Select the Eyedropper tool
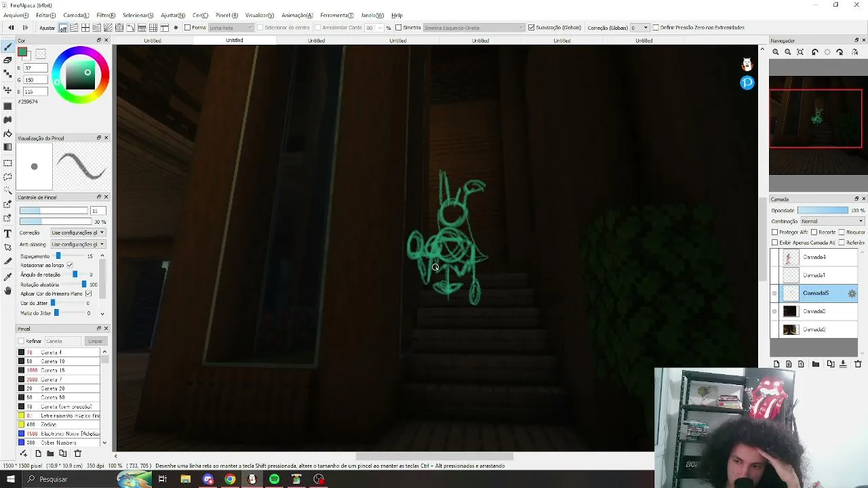This screenshot has width=868, height=488. click(7, 277)
